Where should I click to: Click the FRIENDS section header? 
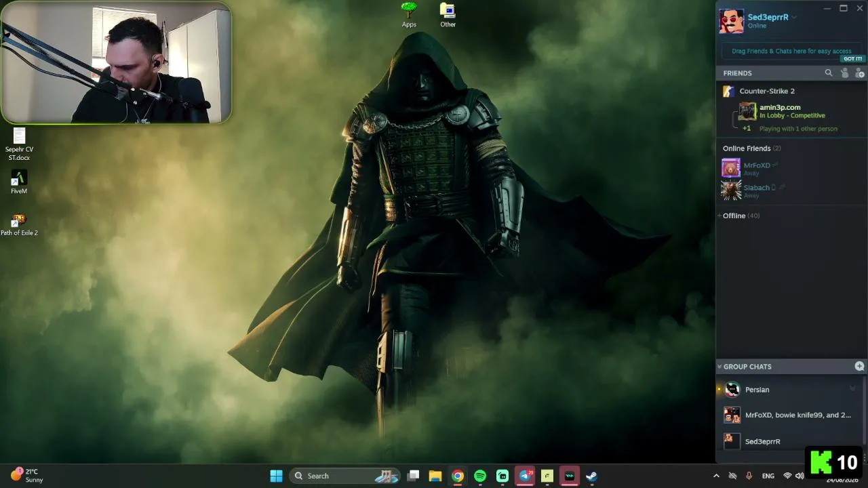[737, 73]
